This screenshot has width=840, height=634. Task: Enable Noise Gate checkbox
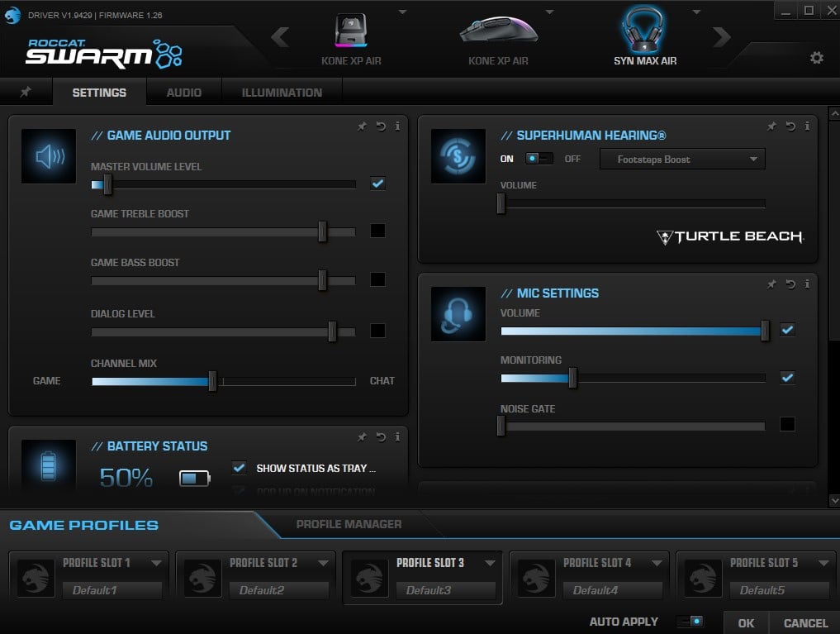pyautogui.click(x=787, y=424)
